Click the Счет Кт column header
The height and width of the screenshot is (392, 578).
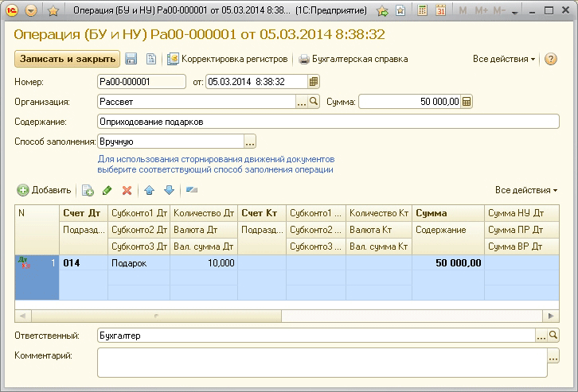click(x=262, y=213)
